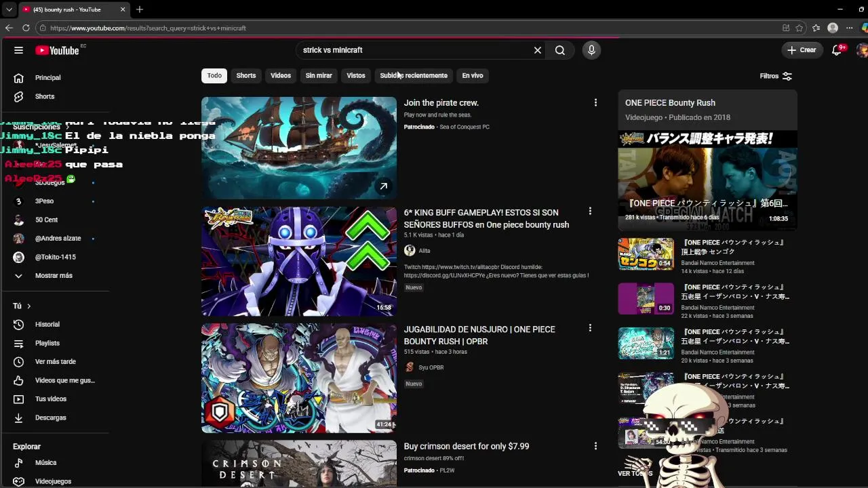Image resolution: width=868 pixels, height=488 pixels.
Task: Select the Videos filter chip
Action: tap(281, 75)
